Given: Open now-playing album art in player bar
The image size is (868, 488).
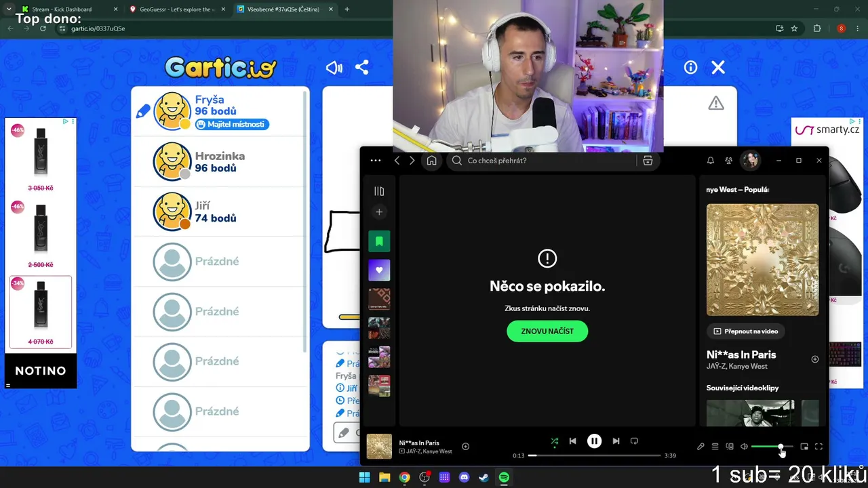Looking at the screenshot, I should coord(379,447).
